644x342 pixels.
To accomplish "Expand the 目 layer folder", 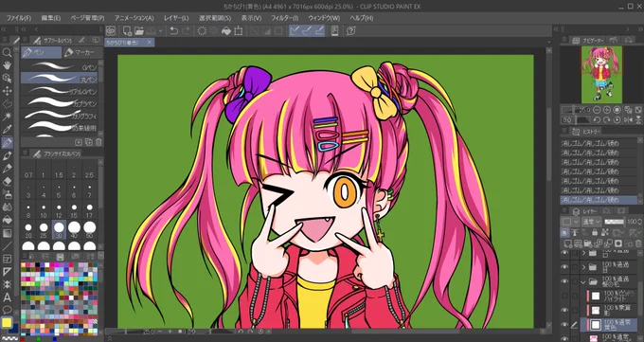I will (583, 267).
